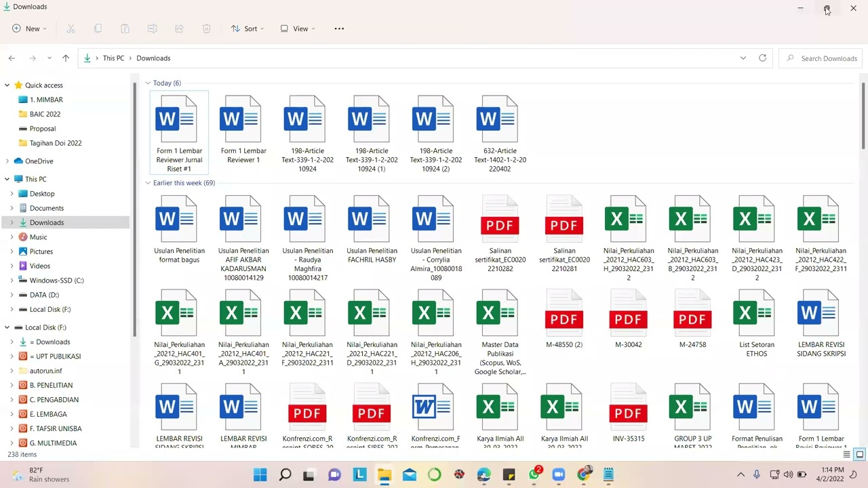Select Usulan Penelitian format bagus document

click(x=179, y=230)
